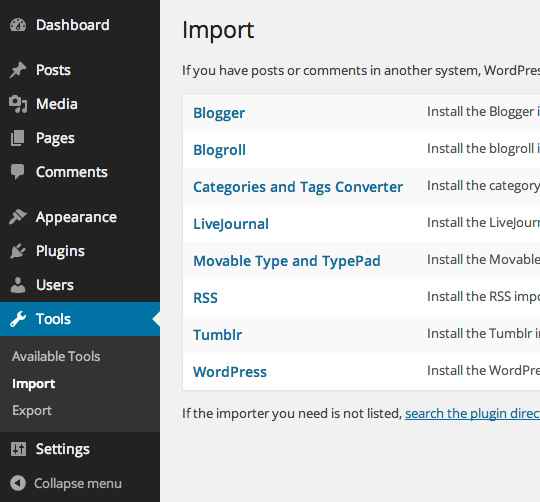540x502 pixels.
Task: Click the Users person icon
Action: (x=18, y=285)
